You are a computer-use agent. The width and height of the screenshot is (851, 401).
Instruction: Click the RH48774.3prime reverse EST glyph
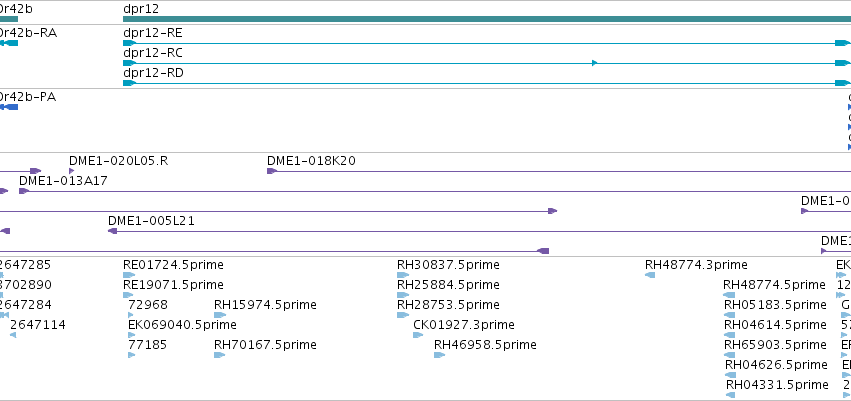point(650,275)
